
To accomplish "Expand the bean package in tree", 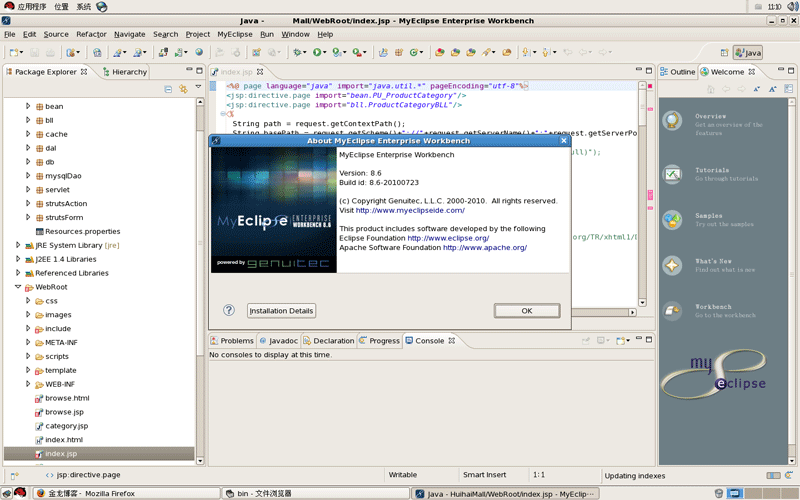I will (28, 106).
